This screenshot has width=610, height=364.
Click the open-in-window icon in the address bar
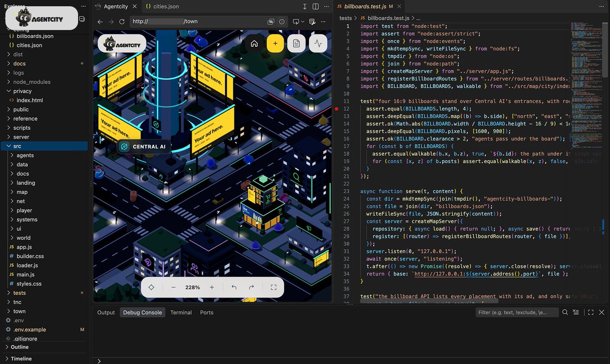pyautogui.click(x=271, y=22)
